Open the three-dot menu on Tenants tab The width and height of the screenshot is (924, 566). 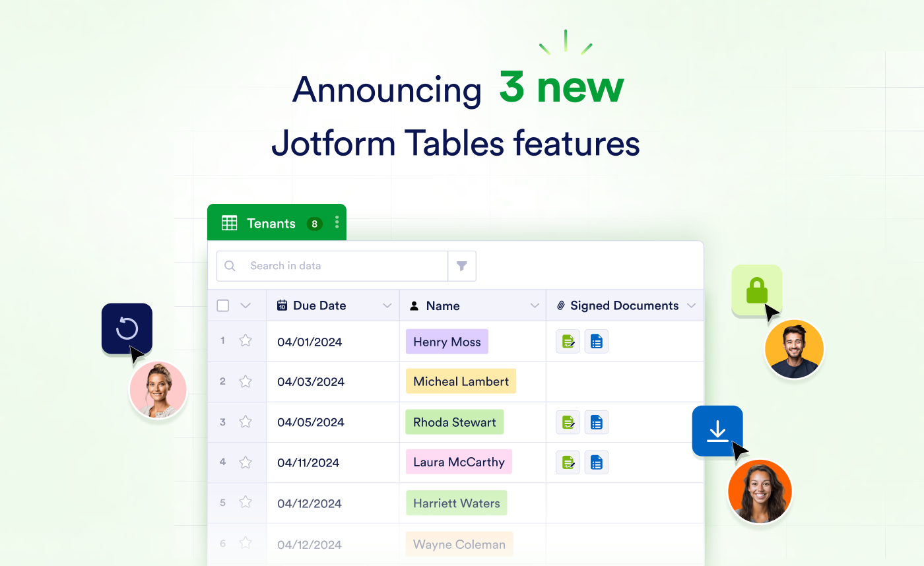337,222
